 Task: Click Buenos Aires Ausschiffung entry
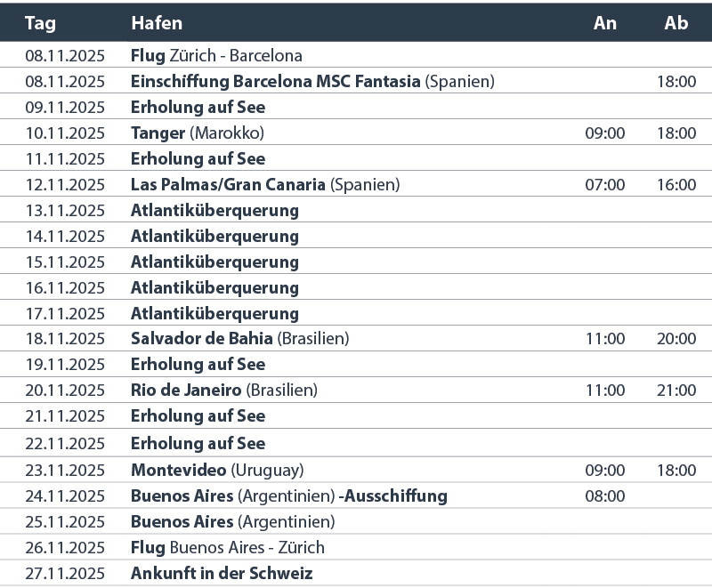click(288, 496)
